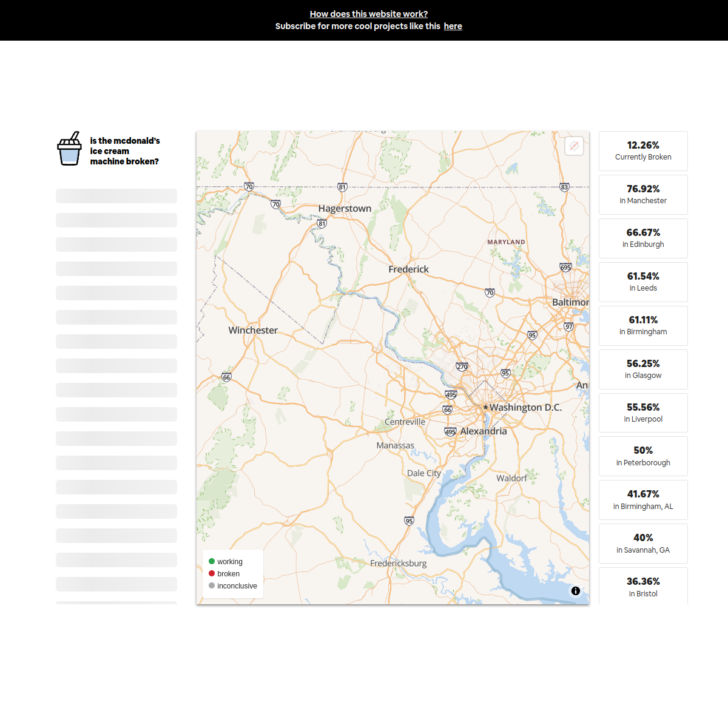This screenshot has height=728, width=728.
Task: Open the 66.67% in Edinburgh card
Action: [x=643, y=238]
